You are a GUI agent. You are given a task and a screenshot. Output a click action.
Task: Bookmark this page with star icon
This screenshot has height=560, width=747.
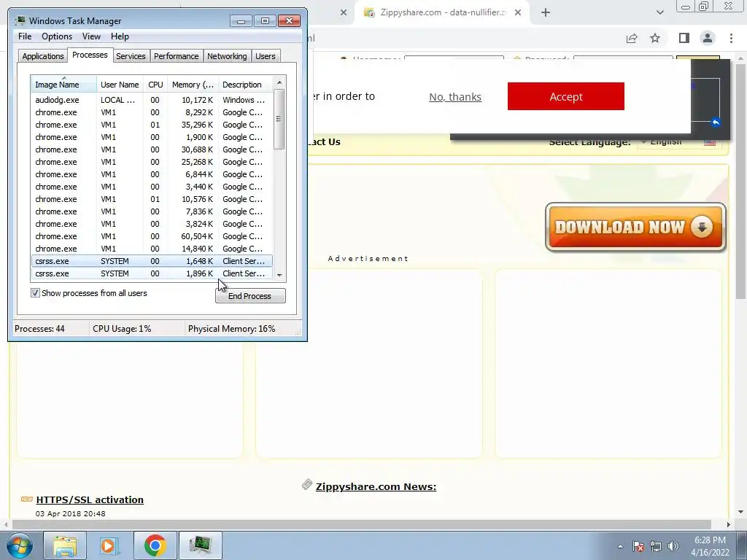pyautogui.click(x=655, y=38)
